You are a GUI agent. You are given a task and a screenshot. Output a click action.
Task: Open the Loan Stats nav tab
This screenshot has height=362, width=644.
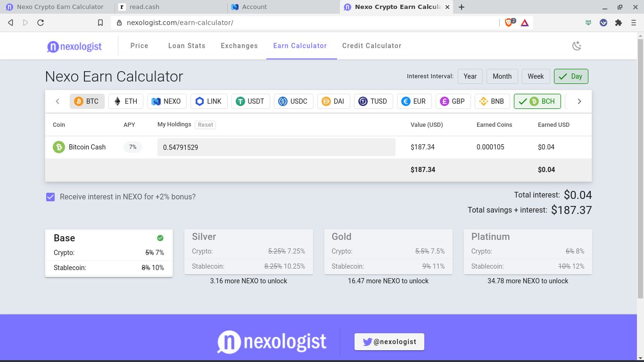(x=187, y=46)
